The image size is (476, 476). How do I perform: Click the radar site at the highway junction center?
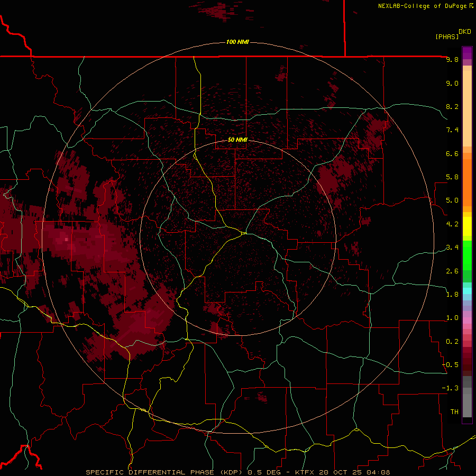[244, 233]
